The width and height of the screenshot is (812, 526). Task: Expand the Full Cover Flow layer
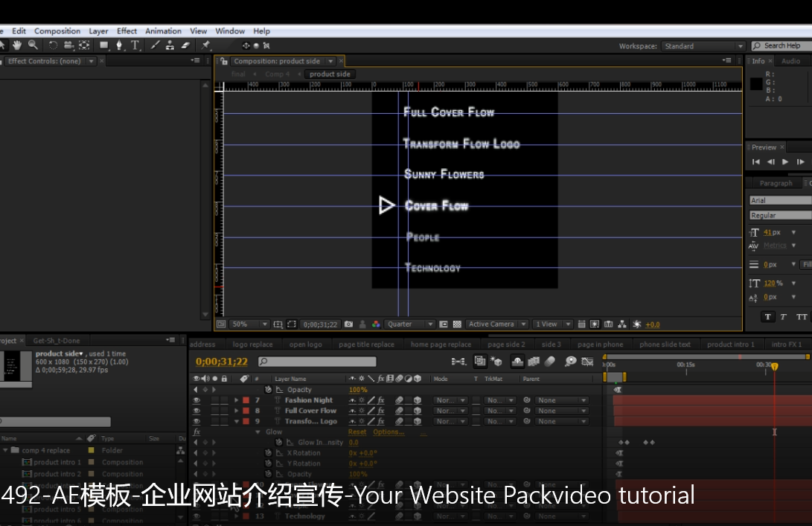point(237,411)
